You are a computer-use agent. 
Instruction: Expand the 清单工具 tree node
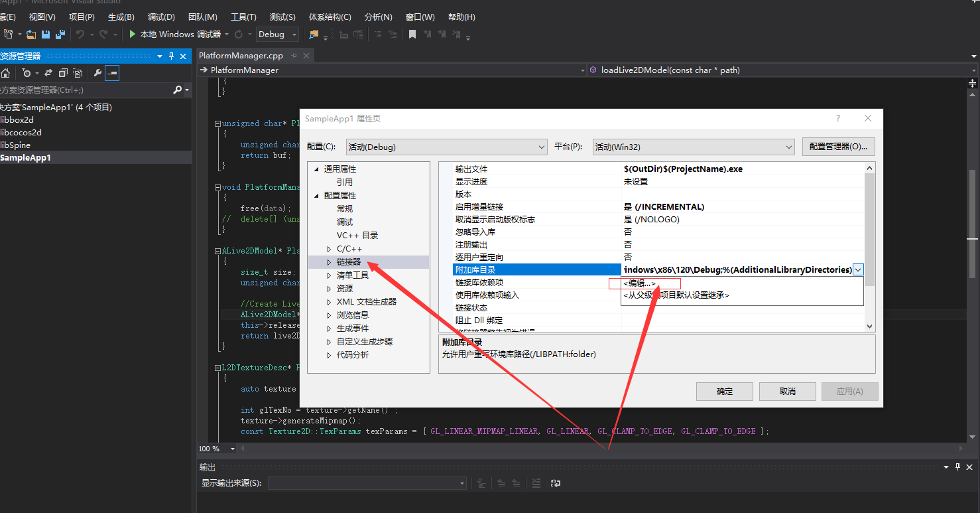[x=330, y=275]
